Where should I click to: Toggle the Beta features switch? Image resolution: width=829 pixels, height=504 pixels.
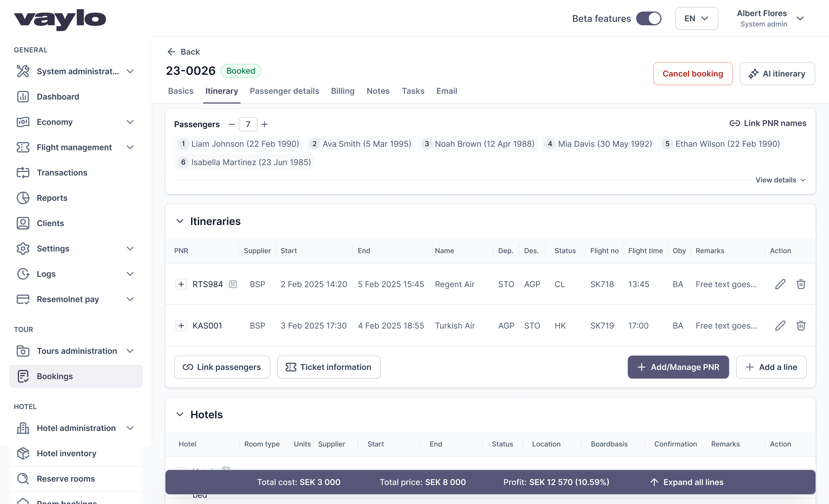click(x=648, y=18)
